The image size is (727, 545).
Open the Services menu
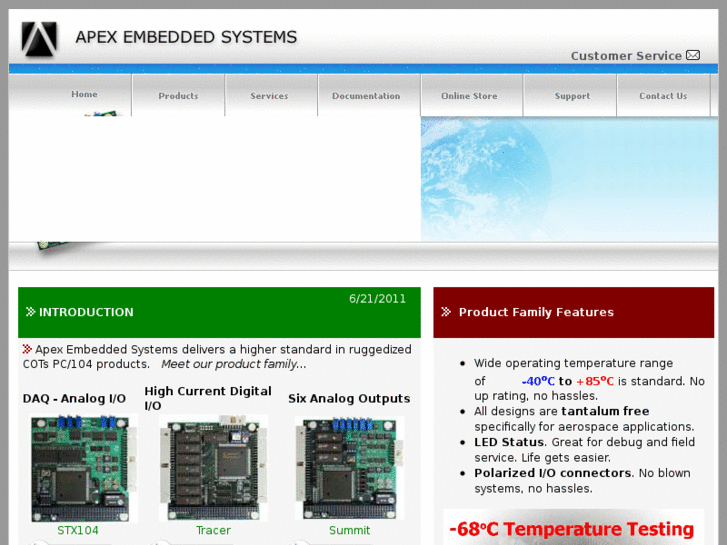pyautogui.click(x=269, y=96)
